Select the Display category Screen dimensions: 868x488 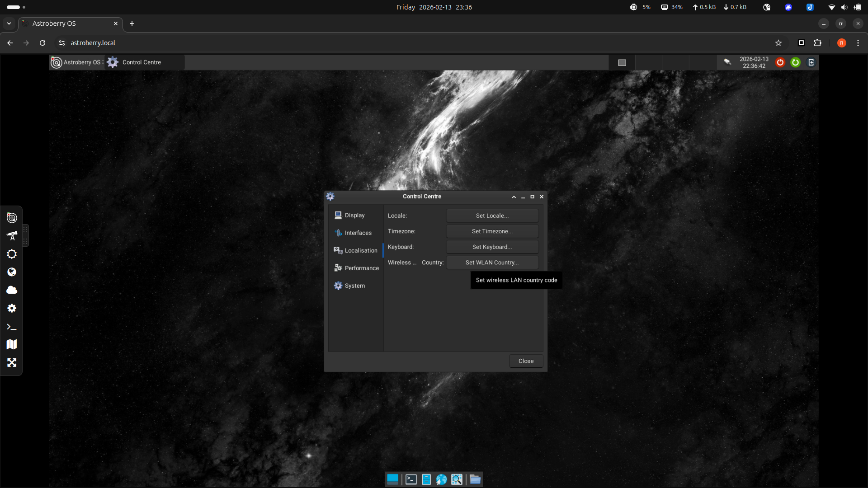[354, 216]
